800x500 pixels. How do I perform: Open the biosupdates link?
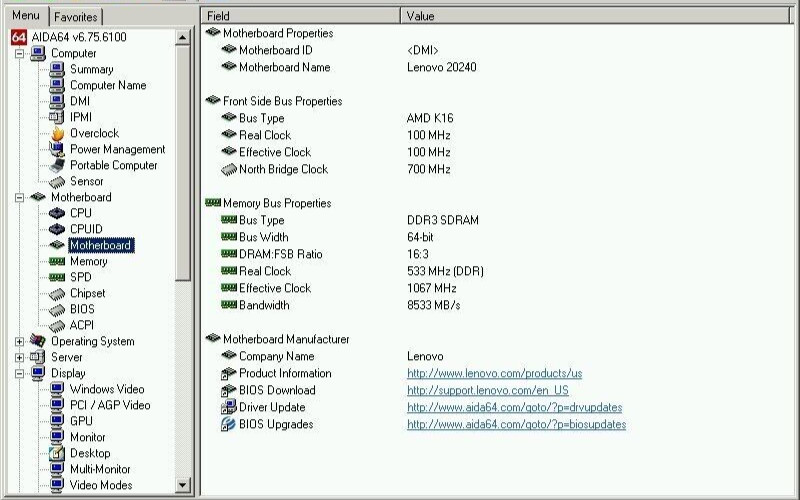click(516, 424)
